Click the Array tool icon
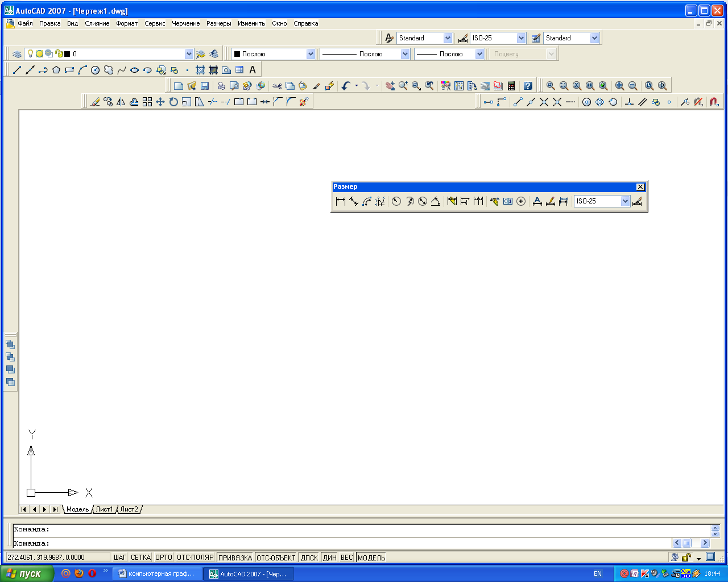The height and width of the screenshot is (582, 728). pyautogui.click(x=147, y=102)
